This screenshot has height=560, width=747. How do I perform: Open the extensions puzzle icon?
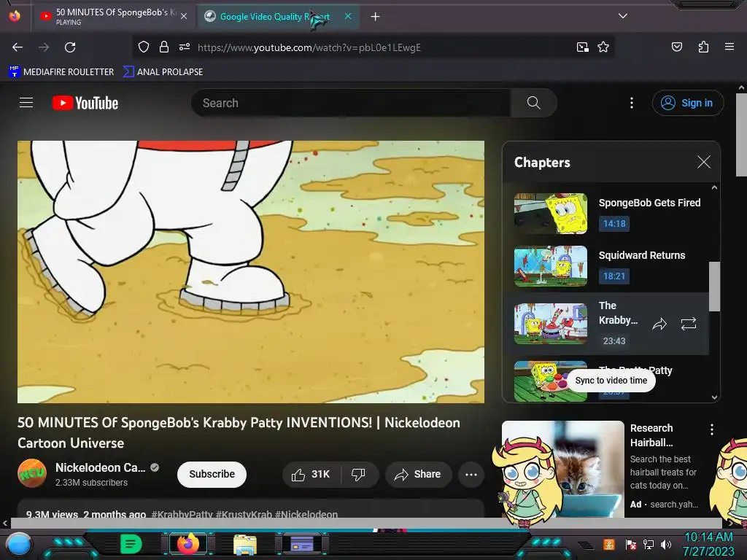pyautogui.click(x=703, y=47)
